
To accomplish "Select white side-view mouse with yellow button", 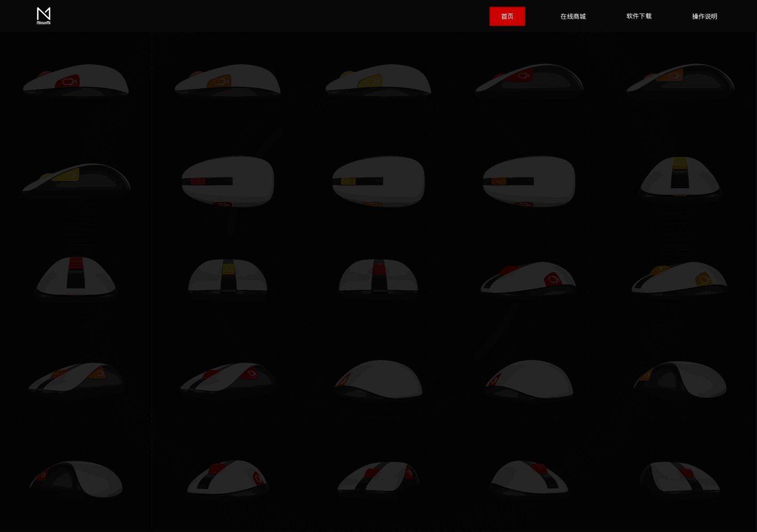I will pos(378,80).
